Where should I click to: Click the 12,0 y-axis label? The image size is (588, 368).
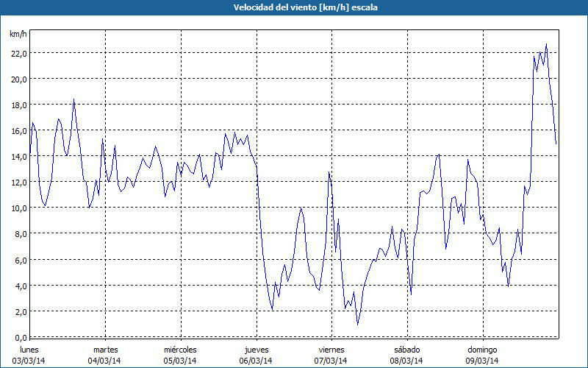pos(18,182)
